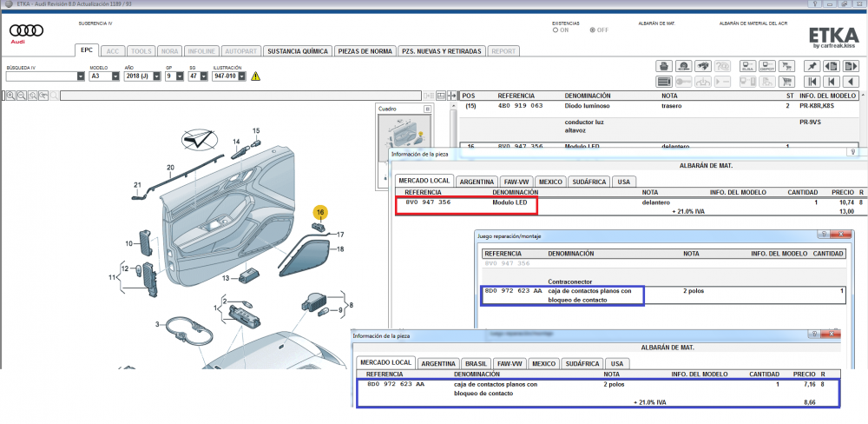Switch to the EPC tab
The height and width of the screenshot is (424, 868).
[87, 50]
